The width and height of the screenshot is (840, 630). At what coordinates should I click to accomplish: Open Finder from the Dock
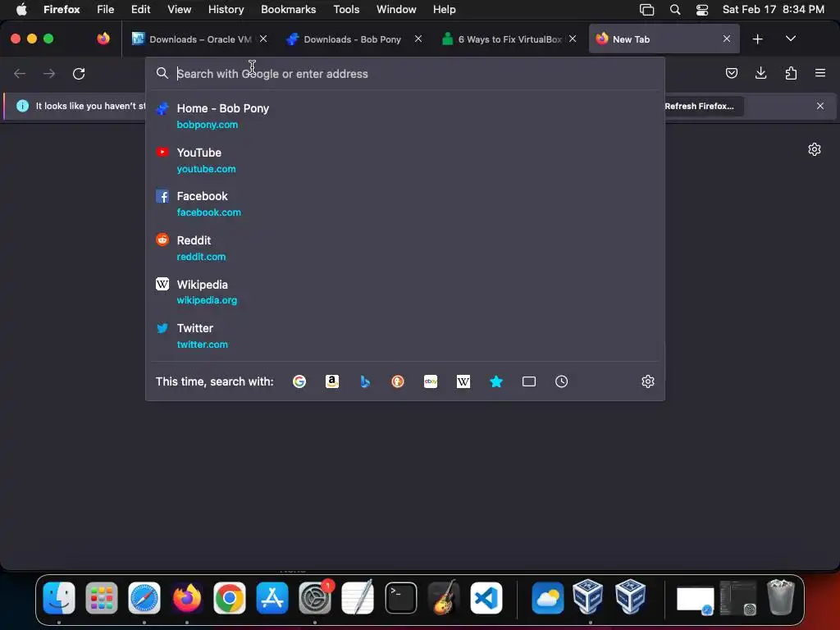click(59, 598)
